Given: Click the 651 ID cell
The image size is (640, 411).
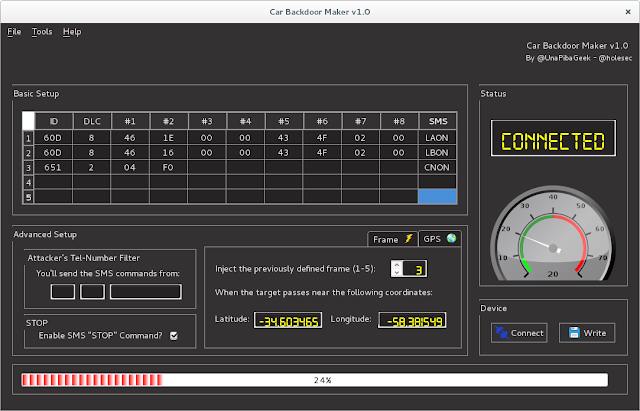Looking at the screenshot, I should pyautogui.click(x=53, y=167).
